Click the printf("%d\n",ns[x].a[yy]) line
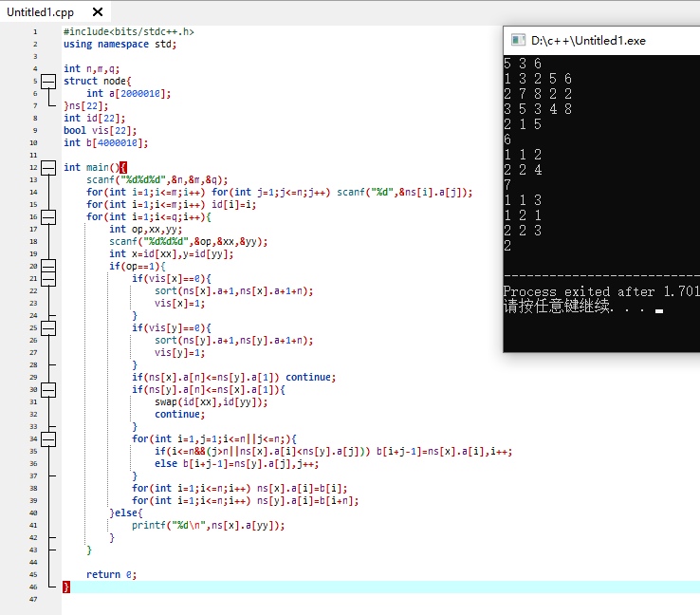This screenshot has width=700, height=615. click(x=208, y=525)
